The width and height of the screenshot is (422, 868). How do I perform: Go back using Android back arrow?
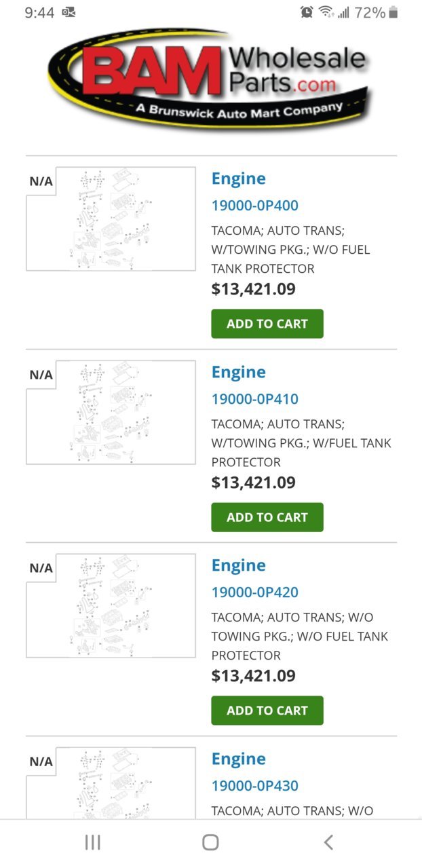(328, 842)
